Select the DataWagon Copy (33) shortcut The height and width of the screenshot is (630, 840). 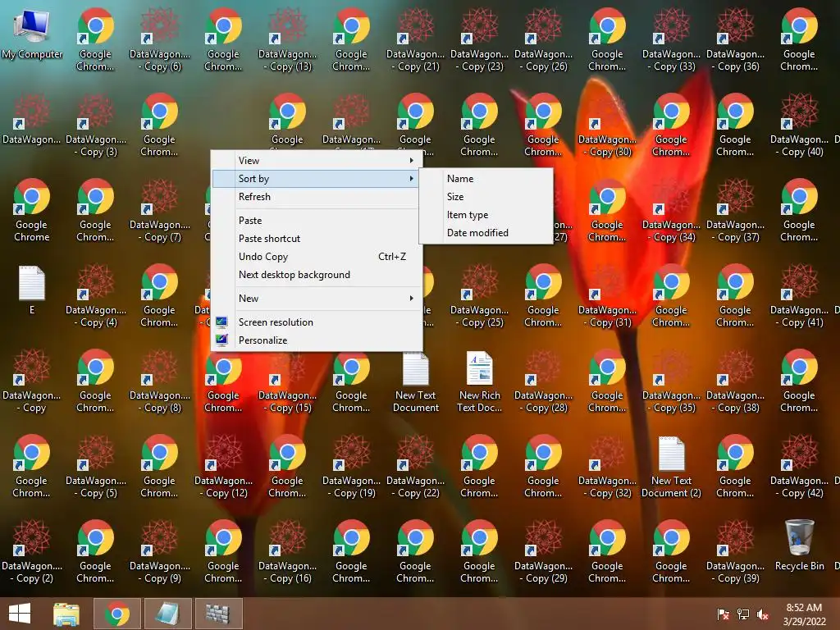pos(671,40)
